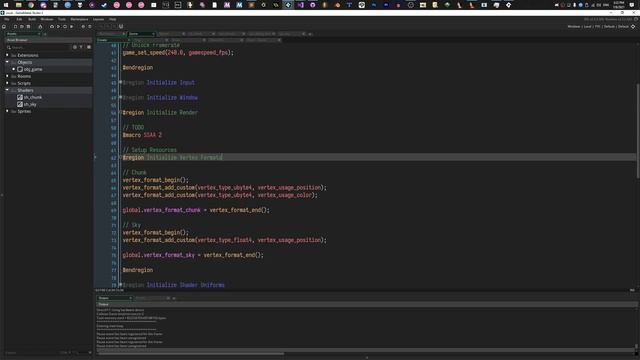Click the Create Executable toolbar icon
This screenshot has height=360, width=640.
(x=40, y=27)
